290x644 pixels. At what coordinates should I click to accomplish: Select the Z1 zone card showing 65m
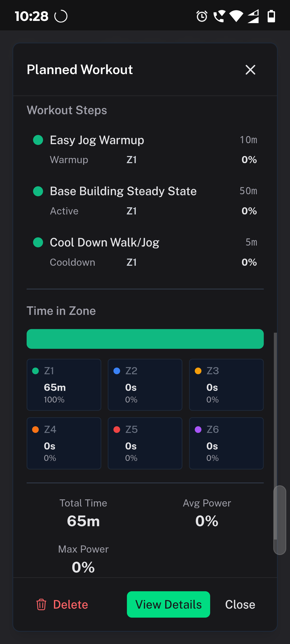64,385
